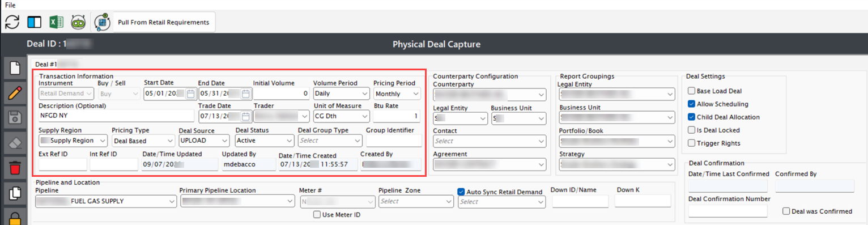
Task: Click the retail requirements globe icon
Action: click(x=103, y=22)
